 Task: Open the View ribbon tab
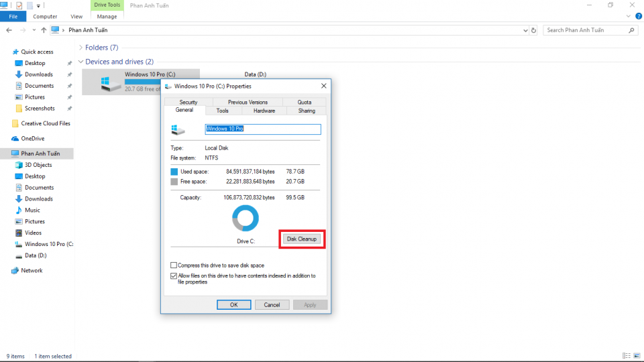76,16
